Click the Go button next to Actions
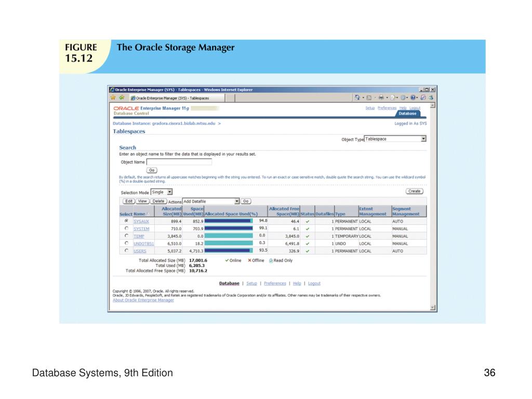Image resolution: width=532 pixels, height=399 pixels. [x=246, y=202]
